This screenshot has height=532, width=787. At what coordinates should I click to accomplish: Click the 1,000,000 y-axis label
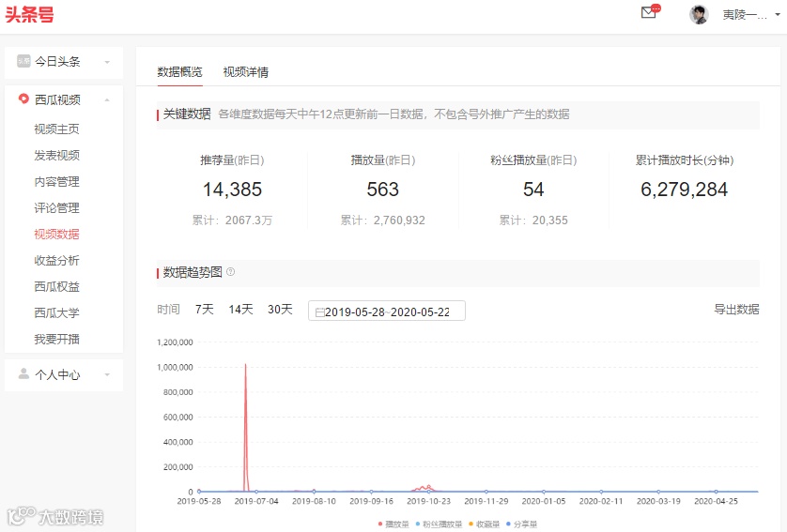(175, 368)
